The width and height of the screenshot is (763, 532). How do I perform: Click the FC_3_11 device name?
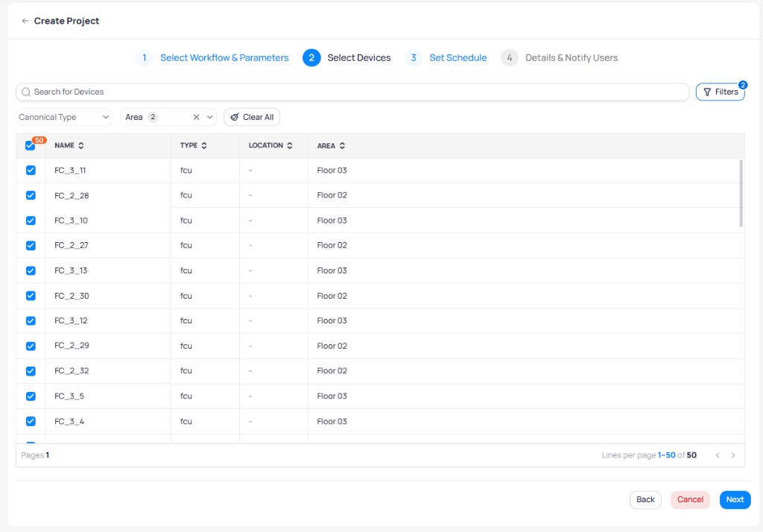tap(70, 171)
